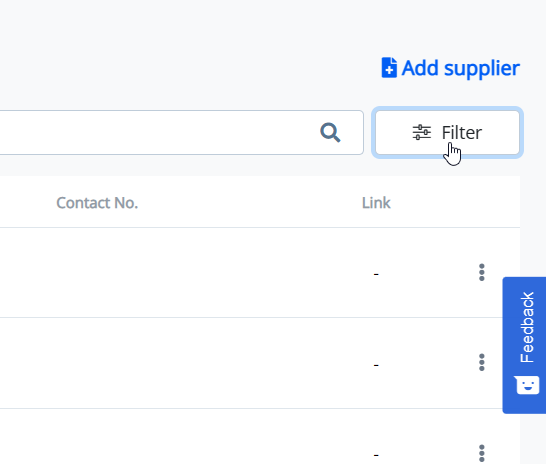The image size is (546, 464).
Task: Click the magnifying glass search icon
Action: point(330,132)
